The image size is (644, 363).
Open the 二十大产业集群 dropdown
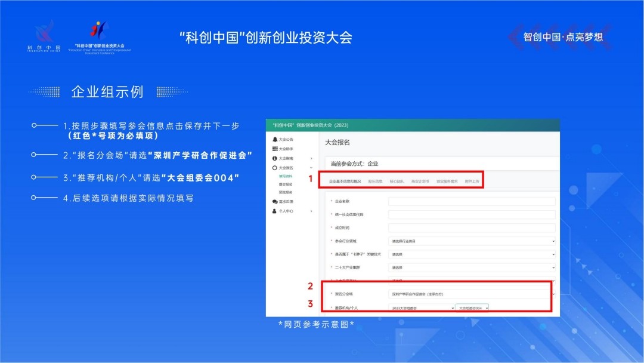tap(471, 268)
